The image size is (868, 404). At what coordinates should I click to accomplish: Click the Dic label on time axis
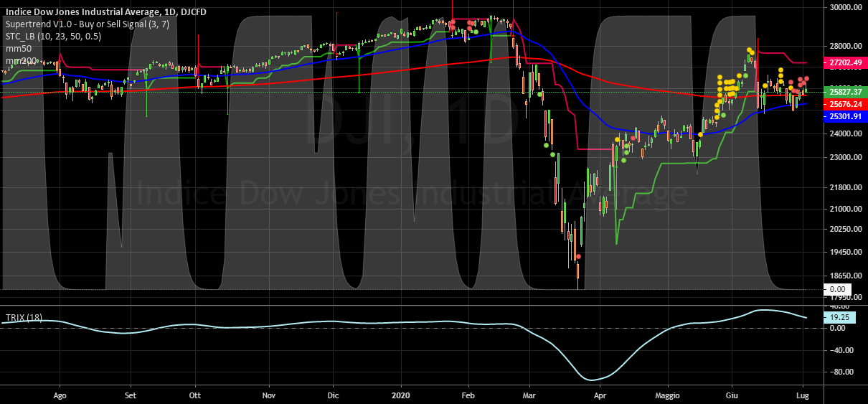(x=333, y=395)
